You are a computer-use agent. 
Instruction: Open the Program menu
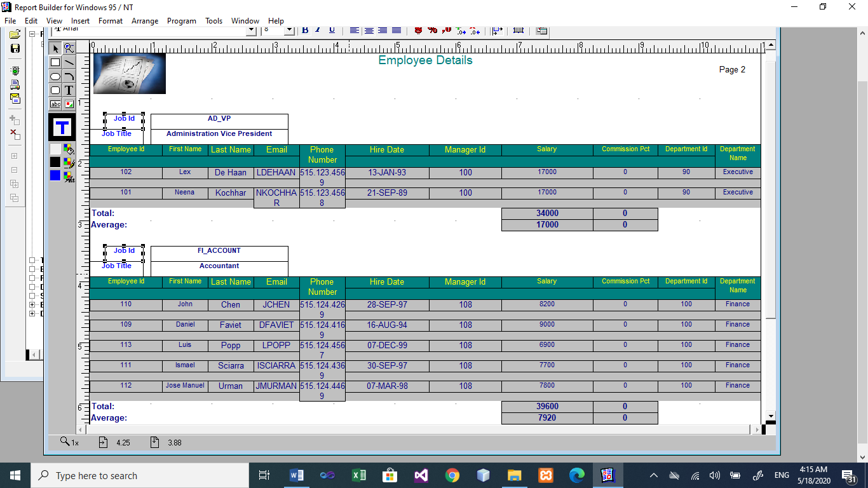pos(182,20)
